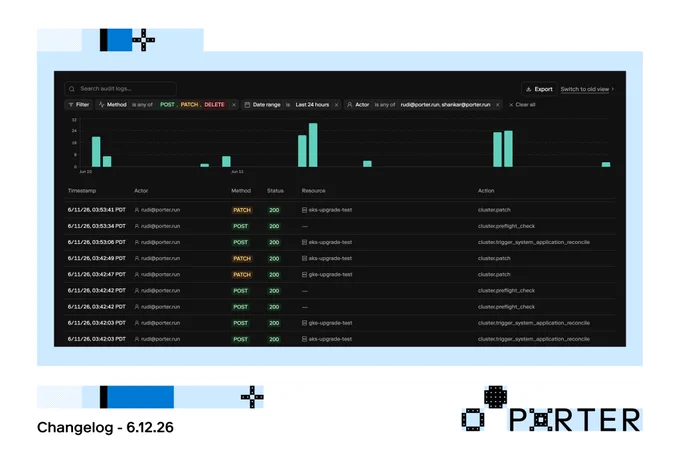680x468 pixels.
Task: Click the magnifier icon in the audit log search
Action: pos(72,89)
